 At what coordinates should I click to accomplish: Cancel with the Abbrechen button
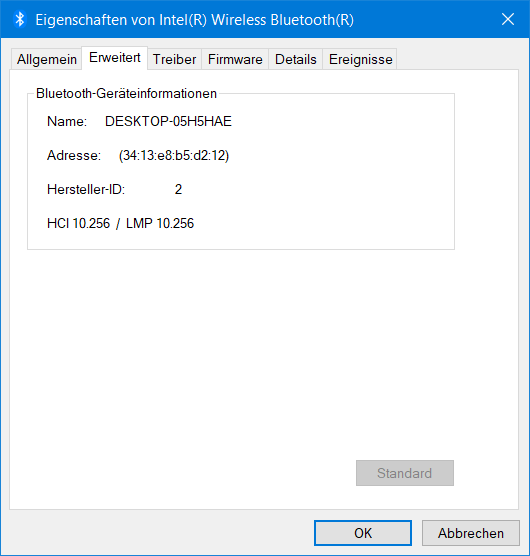(x=470, y=533)
